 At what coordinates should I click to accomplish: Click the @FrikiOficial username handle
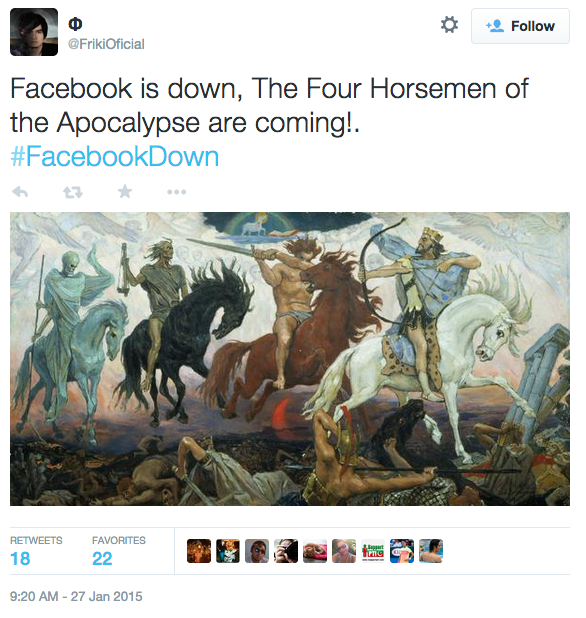(x=106, y=44)
